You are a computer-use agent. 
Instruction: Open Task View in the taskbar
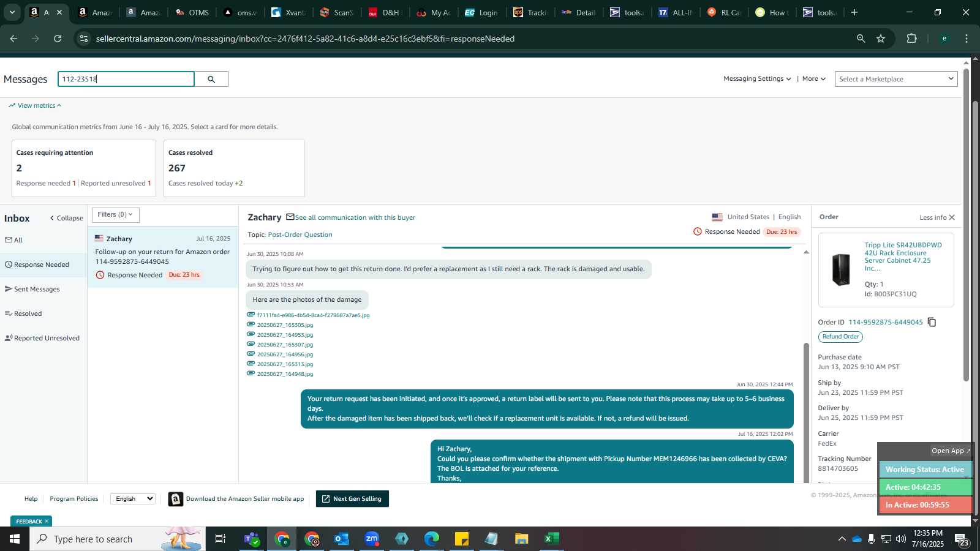(221, 539)
